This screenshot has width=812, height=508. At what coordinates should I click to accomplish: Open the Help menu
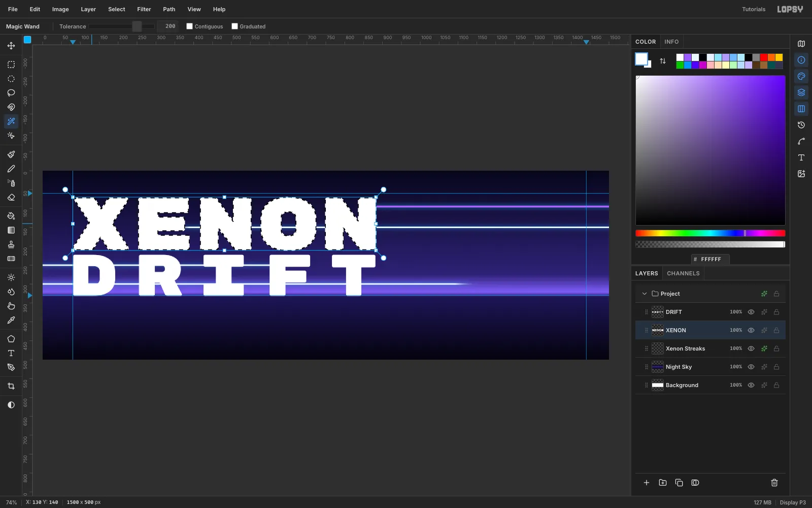[x=219, y=9]
